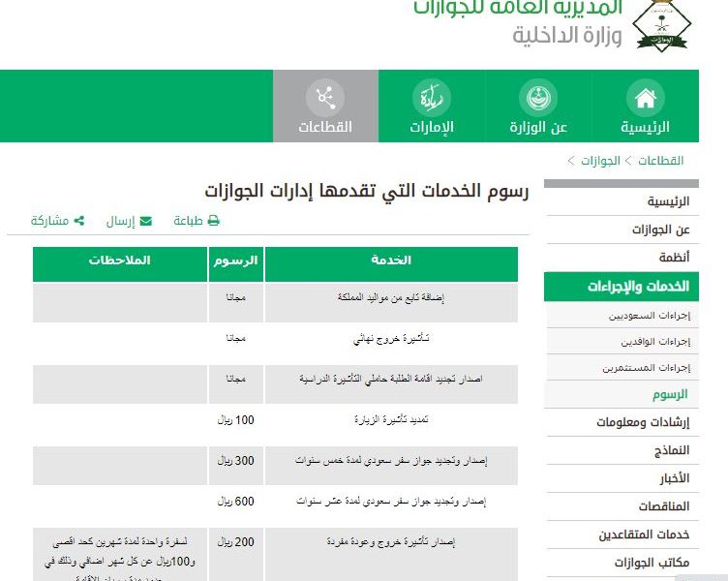This screenshot has height=581, width=728.
Task: Select sidebar section الخدمات والإجراءات
Action: 622,287
